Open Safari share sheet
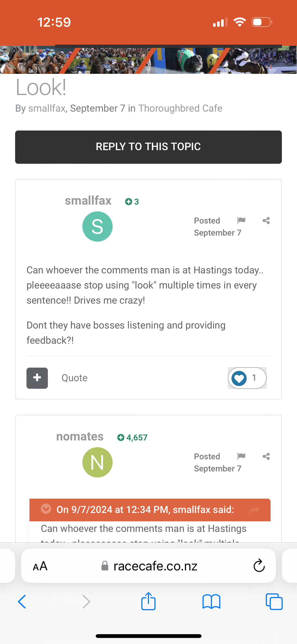 (x=148, y=601)
